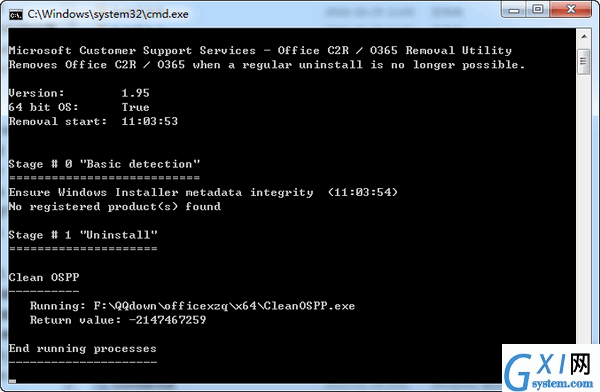Click the C:\Windows\system32\cmd.exe title text
The height and width of the screenshot is (392, 600).
(108, 14)
